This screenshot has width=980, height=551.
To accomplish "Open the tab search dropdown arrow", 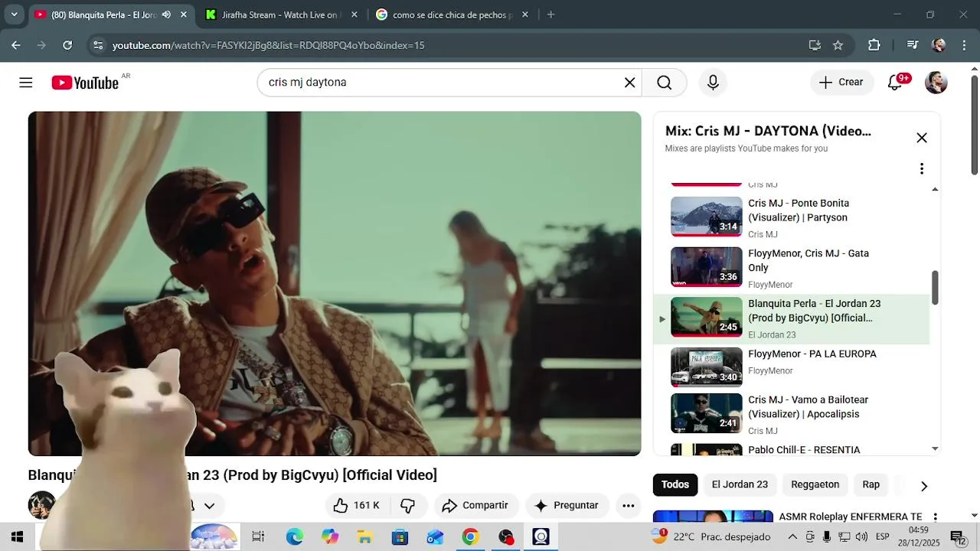I will pos(14,15).
